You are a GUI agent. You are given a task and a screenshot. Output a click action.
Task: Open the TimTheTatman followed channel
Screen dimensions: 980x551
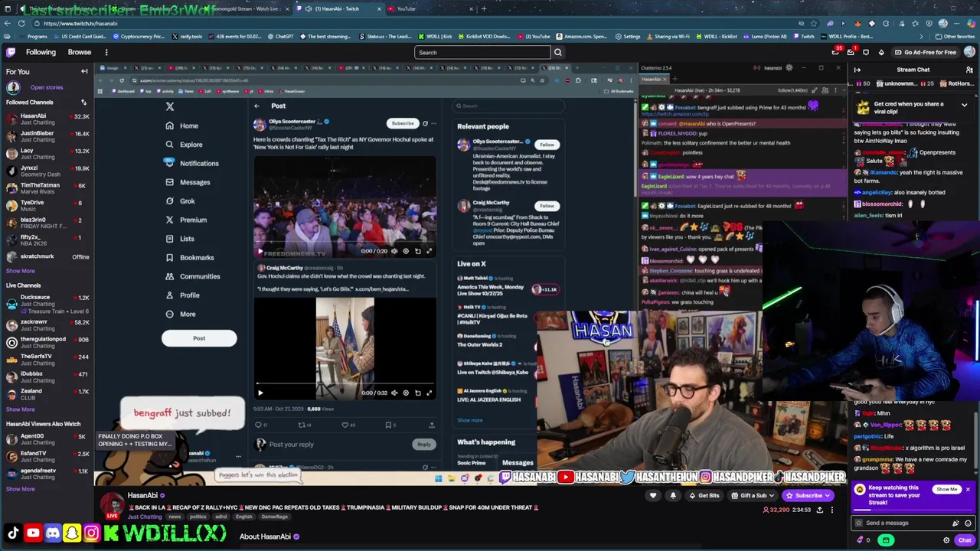pos(46,188)
